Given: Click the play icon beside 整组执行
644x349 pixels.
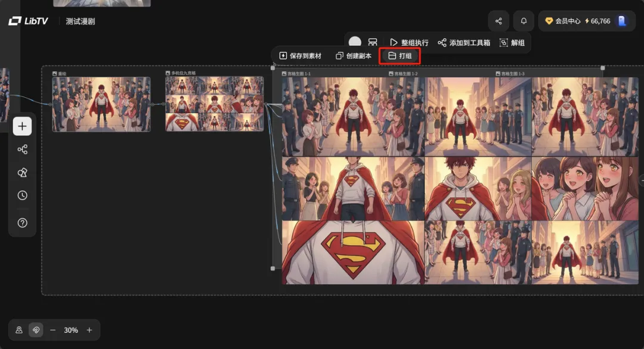Looking at the screenshot, I should click(x=394, y=43).
